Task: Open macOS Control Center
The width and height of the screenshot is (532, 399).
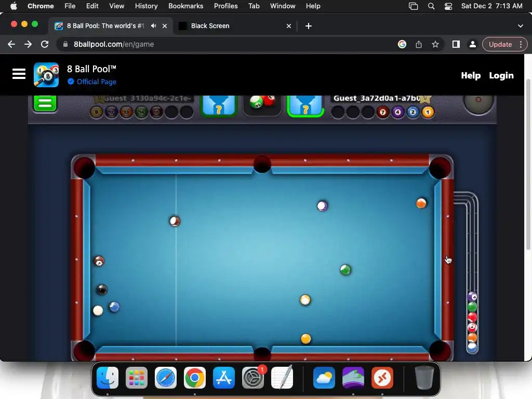Action: pos(448,6)
